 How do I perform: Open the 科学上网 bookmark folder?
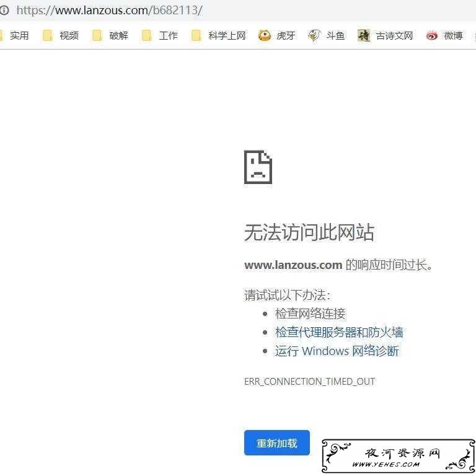219,35
